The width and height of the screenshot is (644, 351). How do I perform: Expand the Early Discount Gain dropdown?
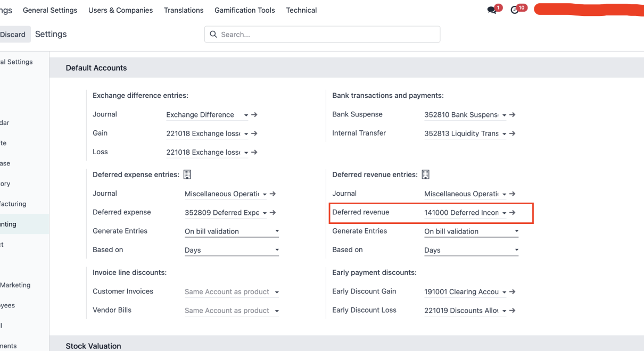[503, 292]
